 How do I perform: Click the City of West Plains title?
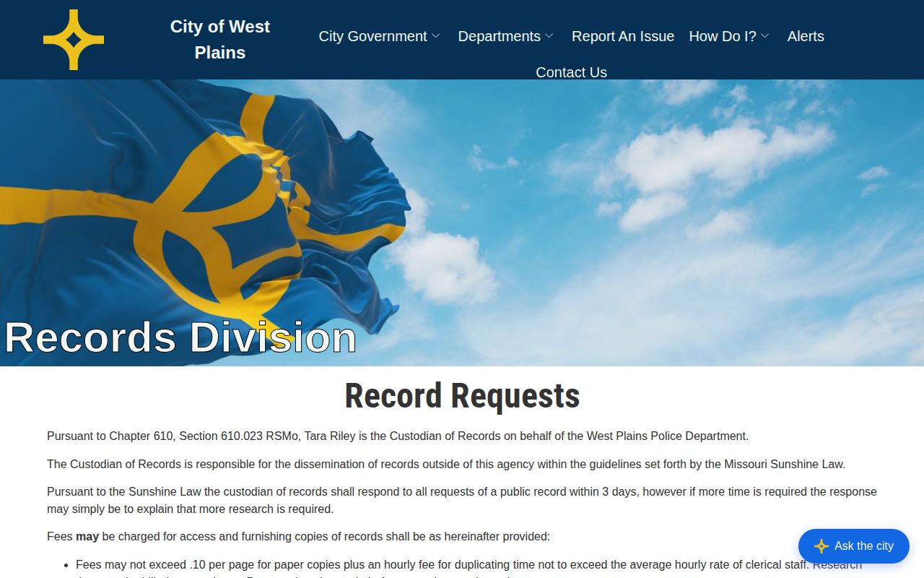pos(220,40)
